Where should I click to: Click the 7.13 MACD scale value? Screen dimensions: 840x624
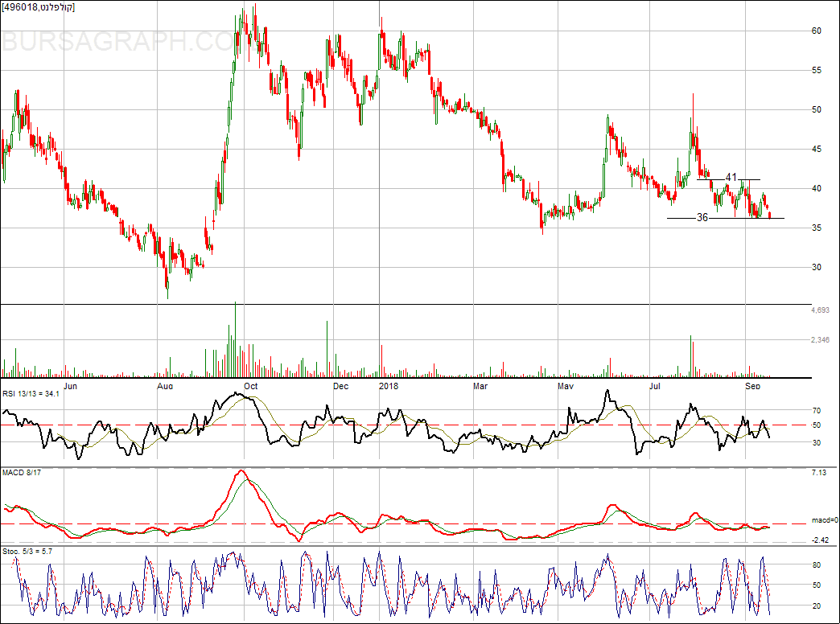coord(817,473)
